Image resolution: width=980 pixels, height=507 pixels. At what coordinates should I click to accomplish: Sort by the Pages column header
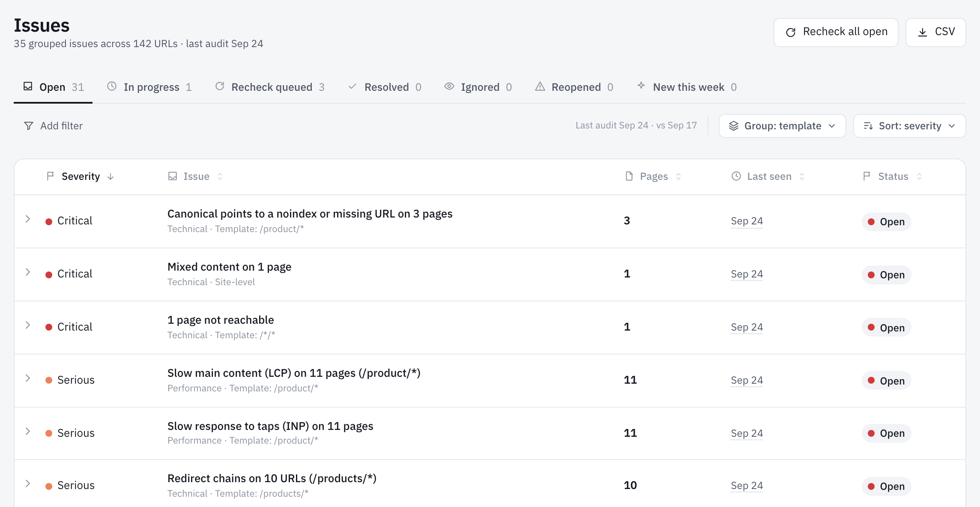653,176
